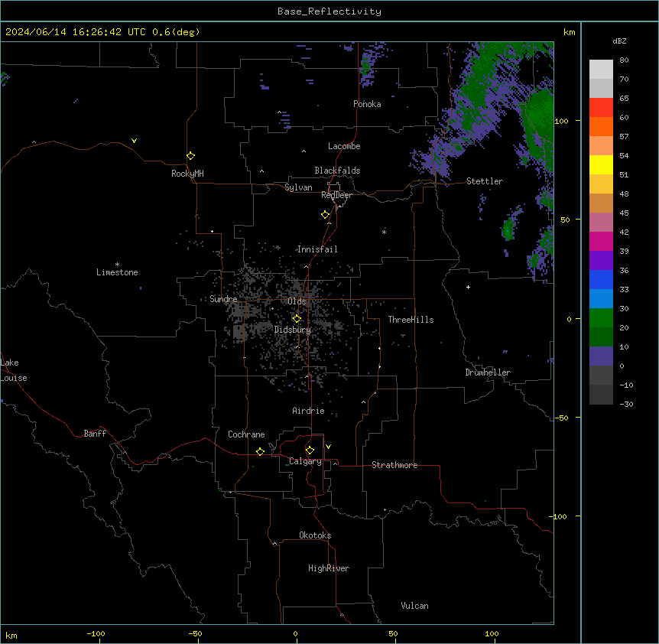This screenshot has height=644, width=659.
Task: Click the Limestone label
Action: pyautogui.click(x=117, y=272)
